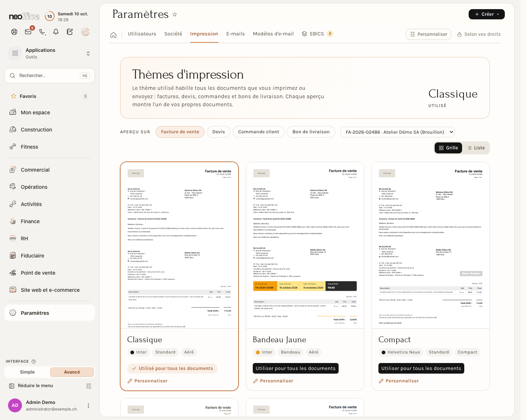
Task: Switch theme view to Grille
Action: pos(448,148)
